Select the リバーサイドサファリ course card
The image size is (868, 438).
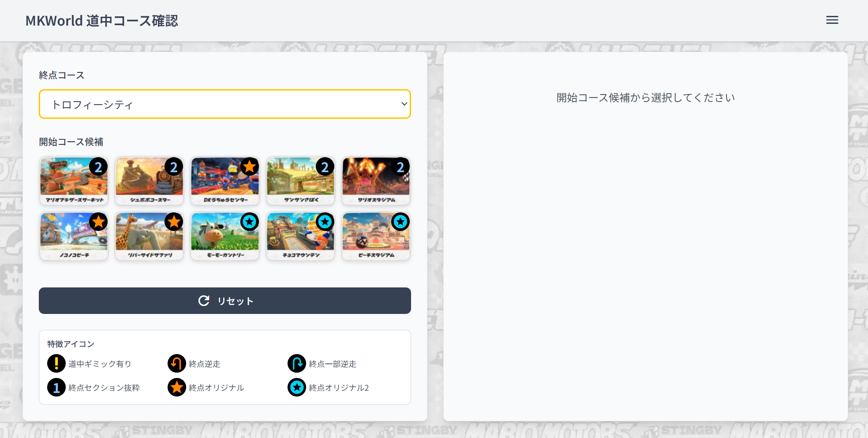tap(150, 236)
